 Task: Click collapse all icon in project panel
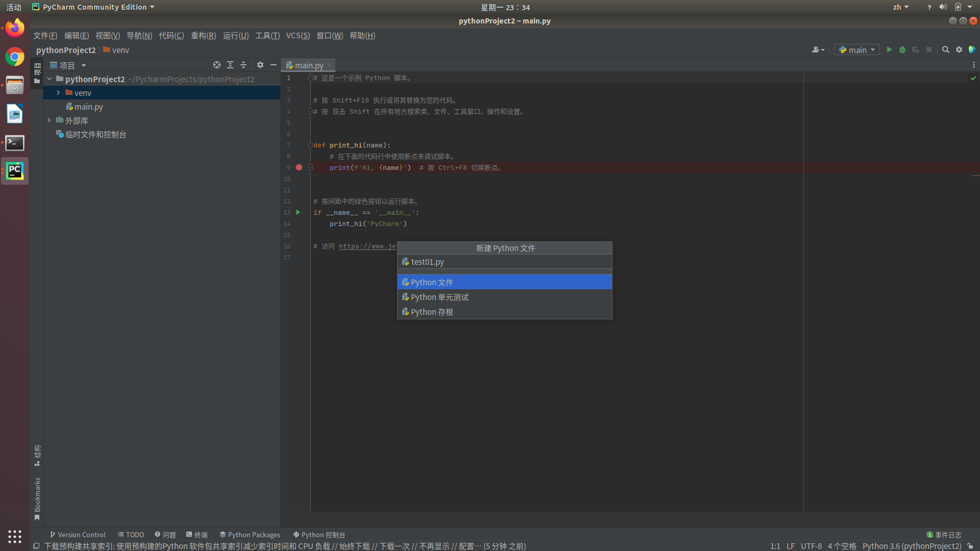click(243, 65)
